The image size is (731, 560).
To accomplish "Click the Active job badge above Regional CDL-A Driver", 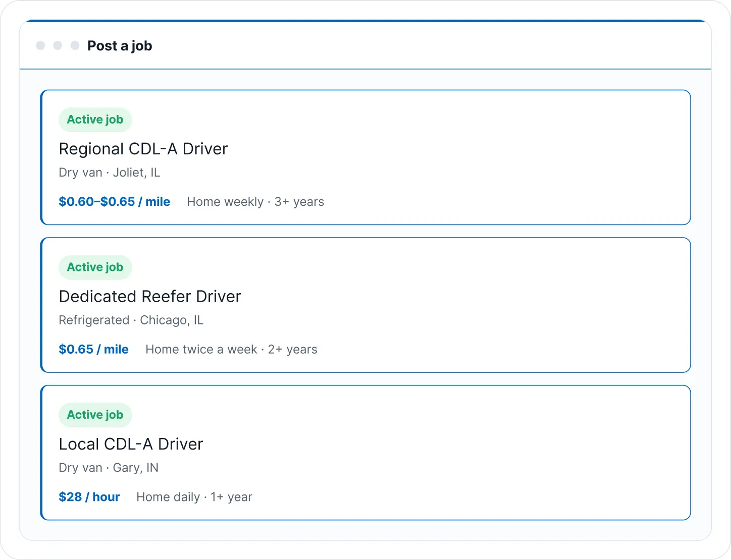I will 95,120.
